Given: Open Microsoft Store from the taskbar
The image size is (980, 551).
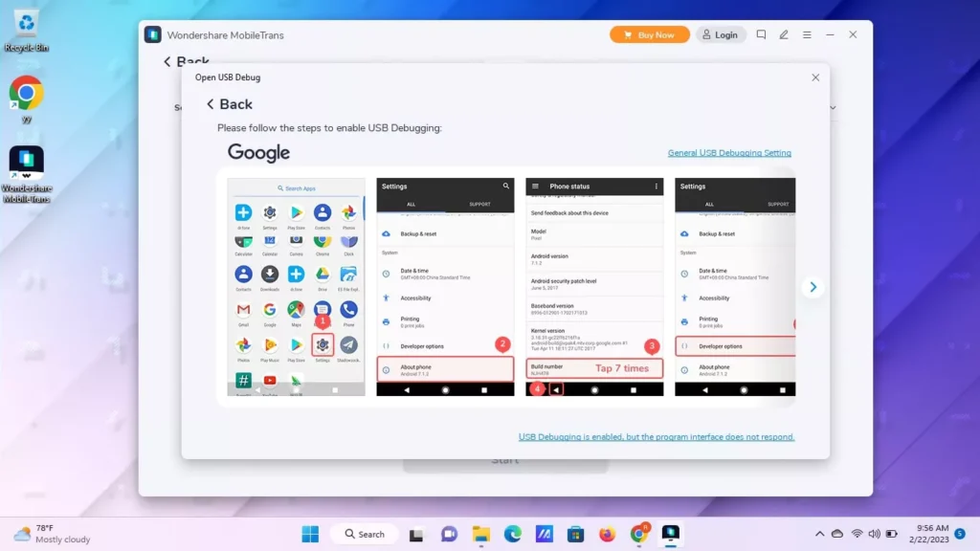Looking at the screenshot, I should click(575, 533).
